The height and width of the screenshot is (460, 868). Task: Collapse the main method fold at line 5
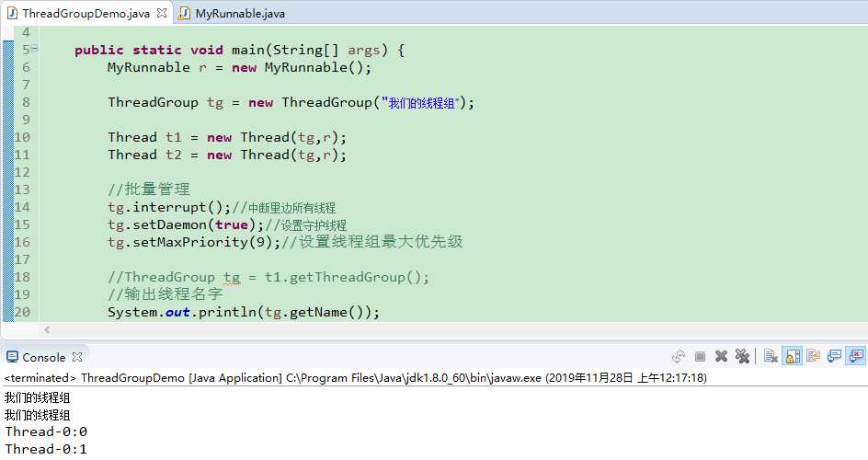[x=35, y=50]
